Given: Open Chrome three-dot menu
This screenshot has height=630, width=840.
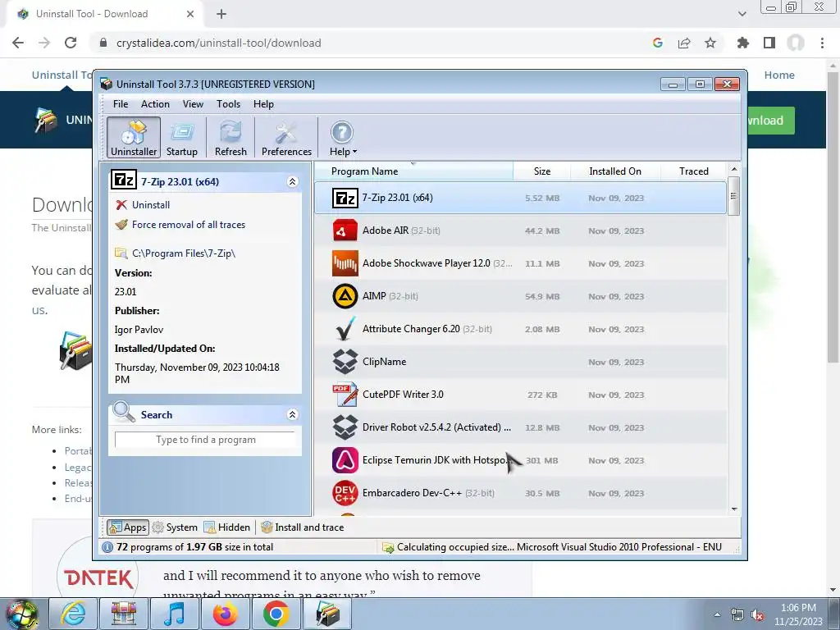Looking at the screenshot, I should [x=822, y=43].
